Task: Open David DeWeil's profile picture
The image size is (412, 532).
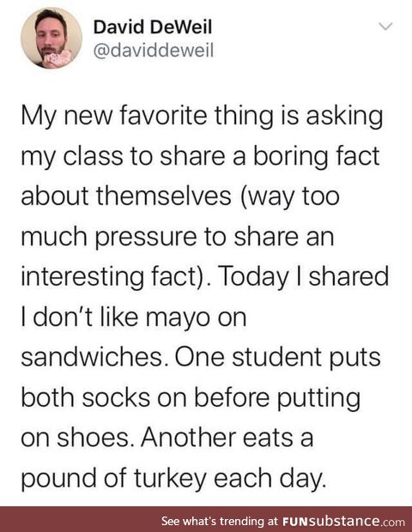Action: pos(51,38)
